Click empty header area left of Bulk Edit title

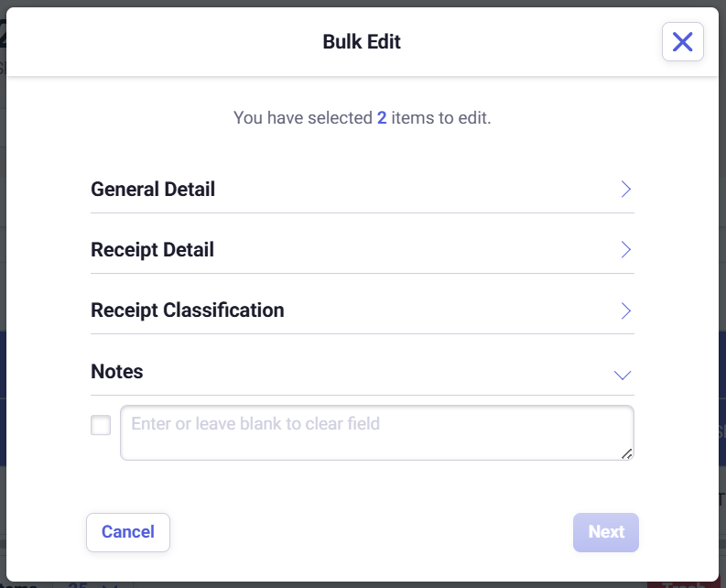(165, 42)
